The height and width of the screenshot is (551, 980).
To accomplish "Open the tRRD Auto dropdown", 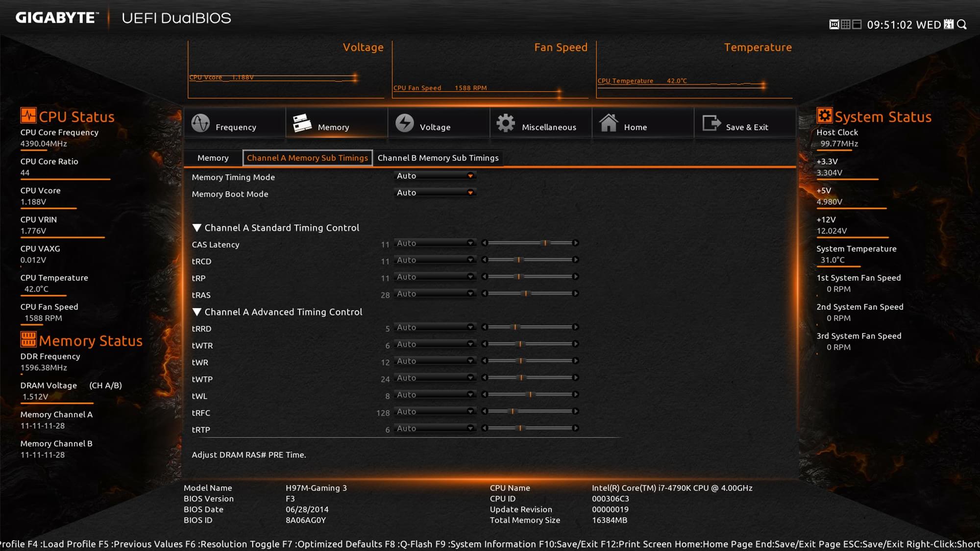I will (435, 327).
